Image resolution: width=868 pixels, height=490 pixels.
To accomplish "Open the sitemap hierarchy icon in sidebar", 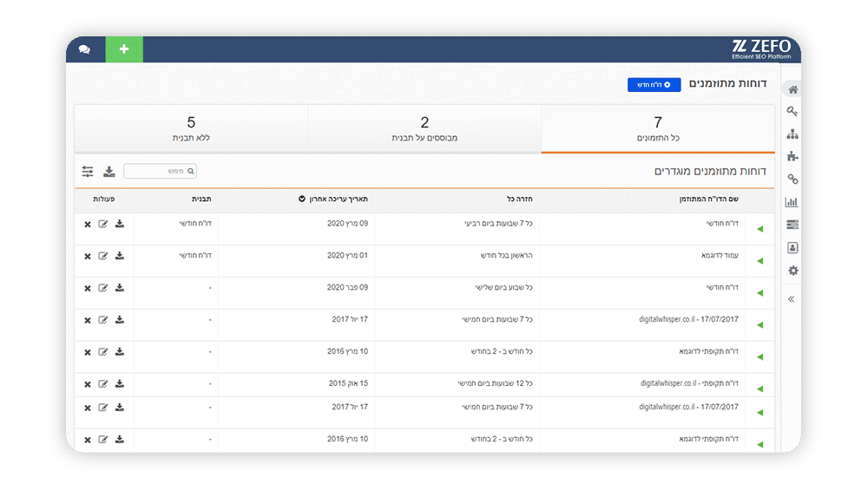I will click(x=792, y=134).
